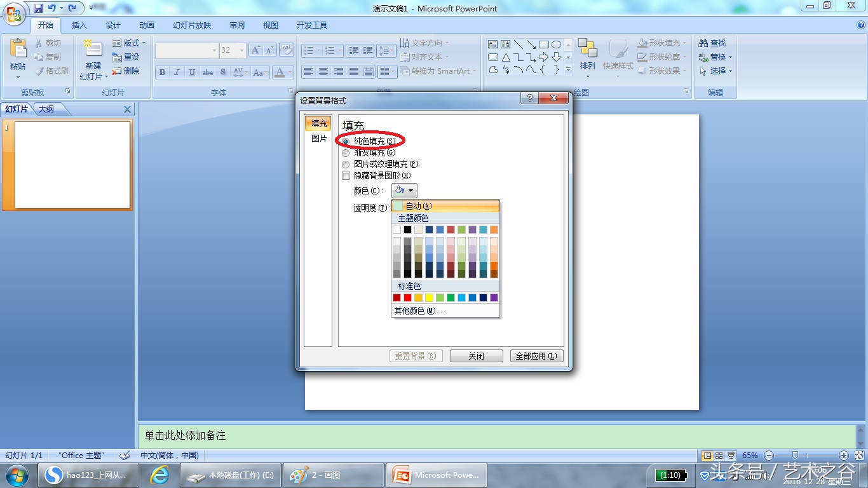
Task: Toggle underline formatting in the font group
Action: click(193, 72)
